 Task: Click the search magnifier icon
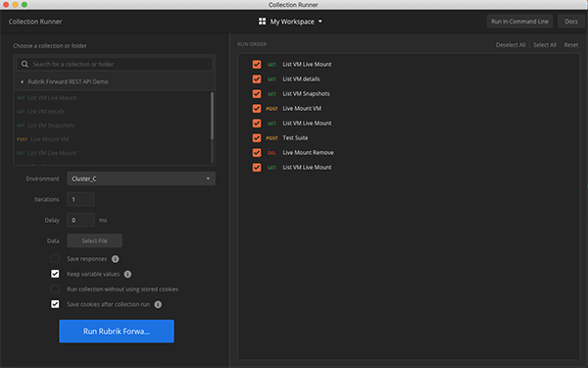24,64
